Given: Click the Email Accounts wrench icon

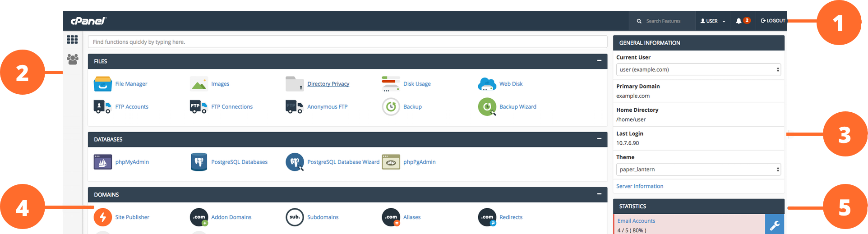Looking at the screenshot, I should [x=775, y=225].
